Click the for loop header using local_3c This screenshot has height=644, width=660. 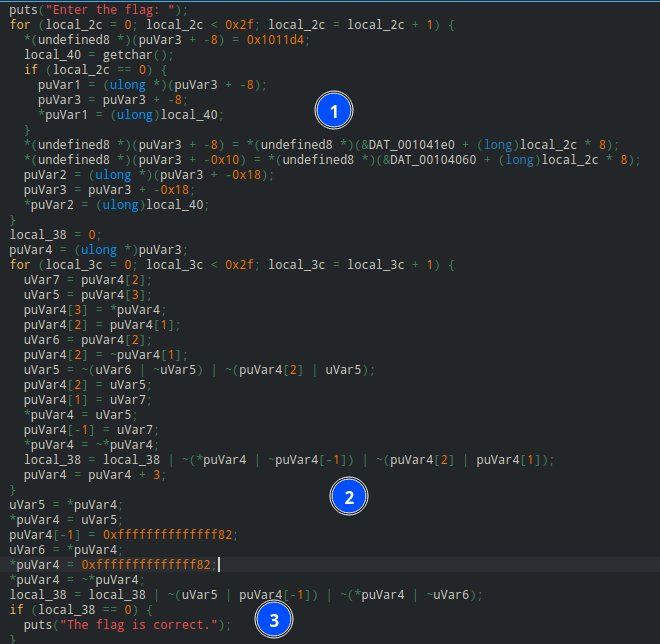232,264
